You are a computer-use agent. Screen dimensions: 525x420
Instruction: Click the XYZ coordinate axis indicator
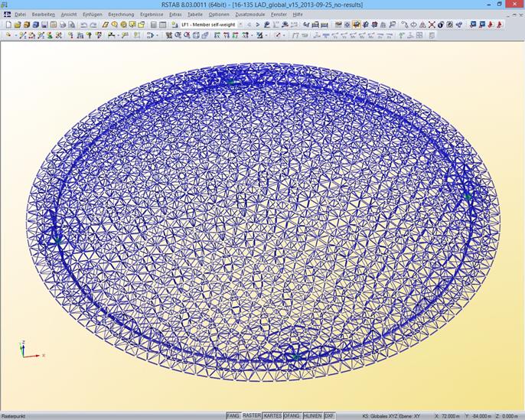pos(31,350)
